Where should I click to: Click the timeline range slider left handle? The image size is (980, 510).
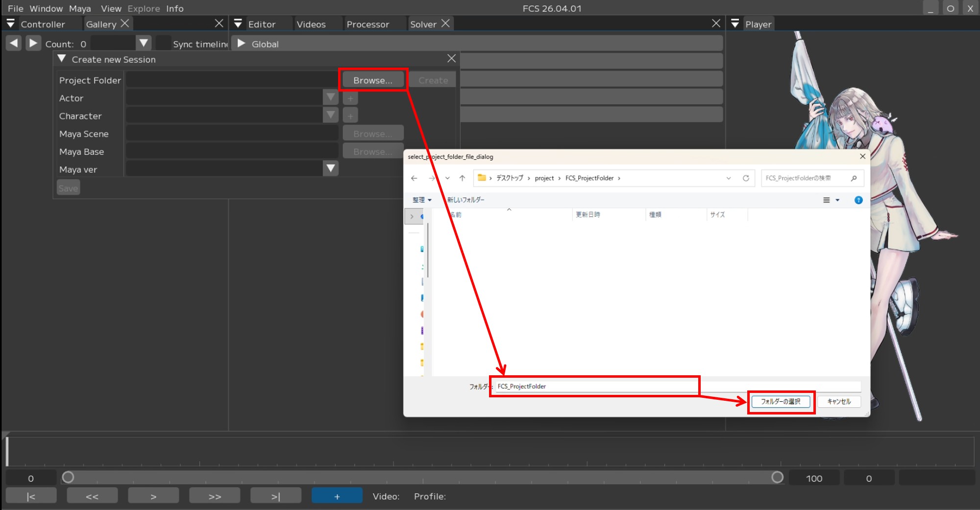[x=68, y=477]
